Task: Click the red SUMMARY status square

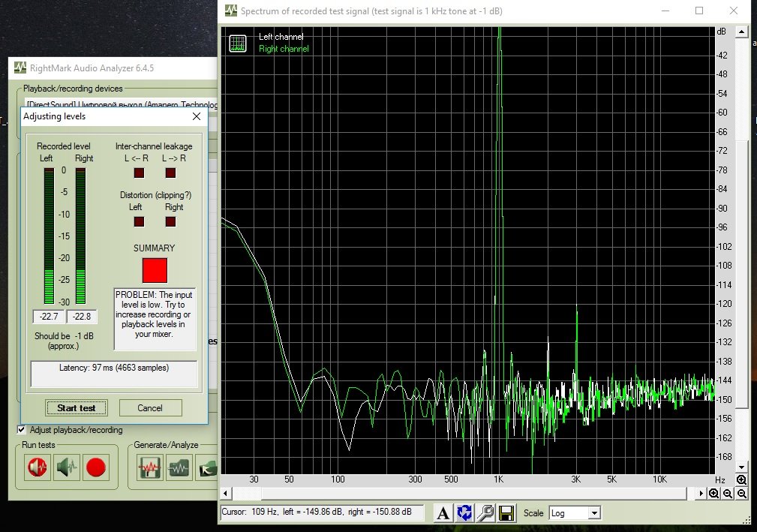Action: point(155,270)
